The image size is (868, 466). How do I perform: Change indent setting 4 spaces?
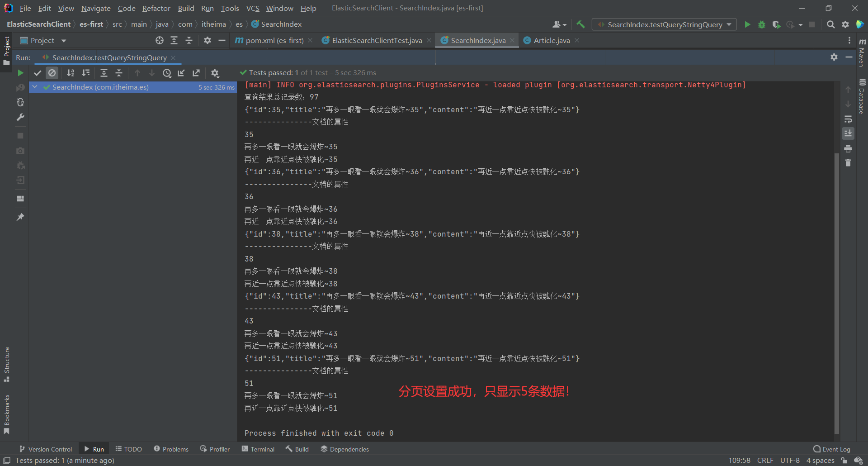coord(820,461)
